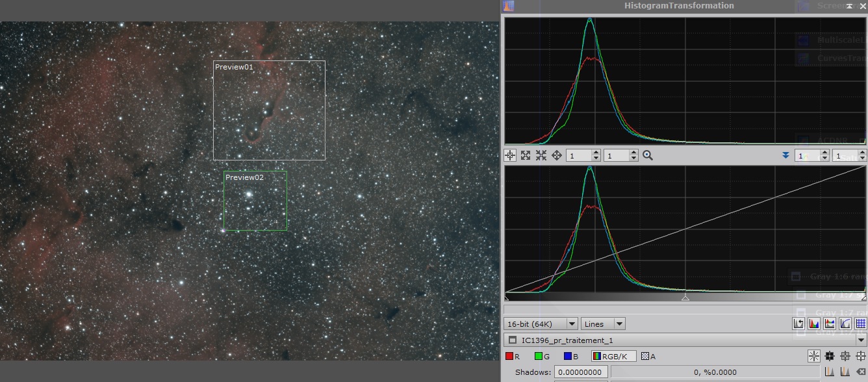Toggle reject saturated pixels icon

pos(798,324)
